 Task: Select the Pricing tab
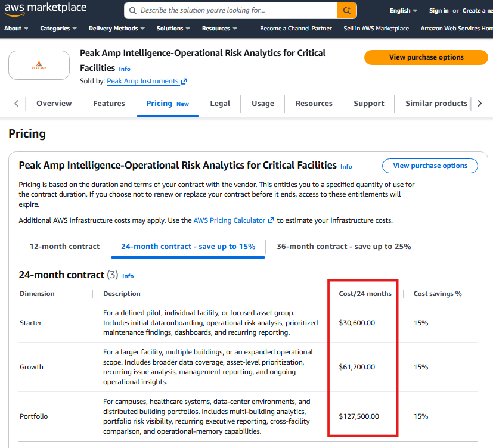[x=168, y=104]
